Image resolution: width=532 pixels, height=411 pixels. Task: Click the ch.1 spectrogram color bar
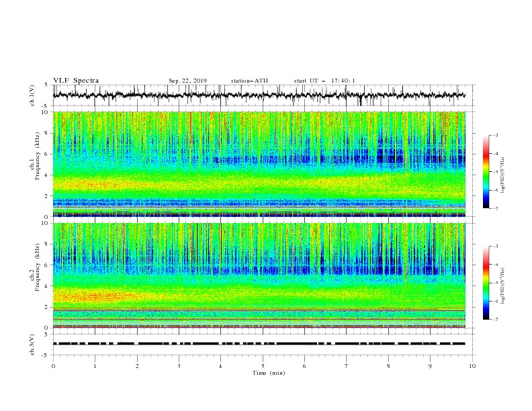pos(486,172)
